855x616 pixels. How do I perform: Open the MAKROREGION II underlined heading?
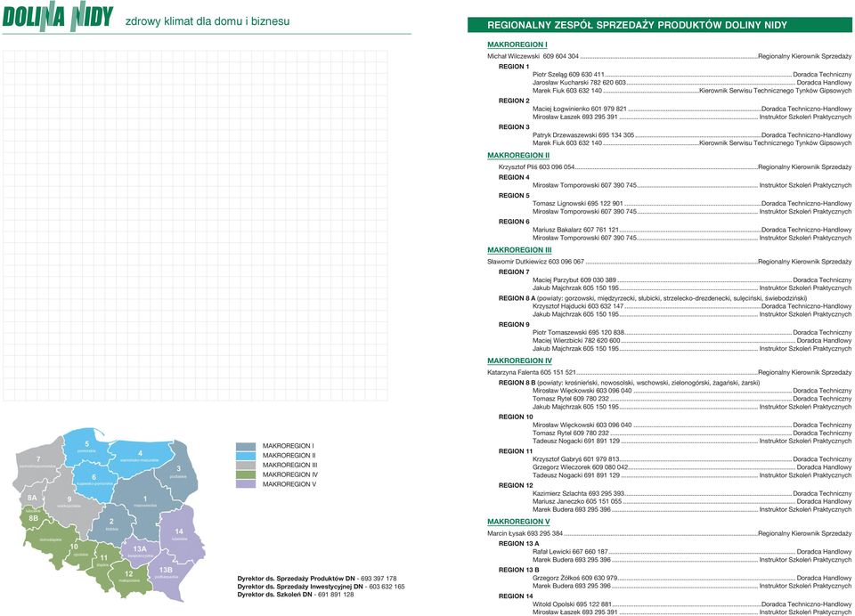[x=518, y=156]
